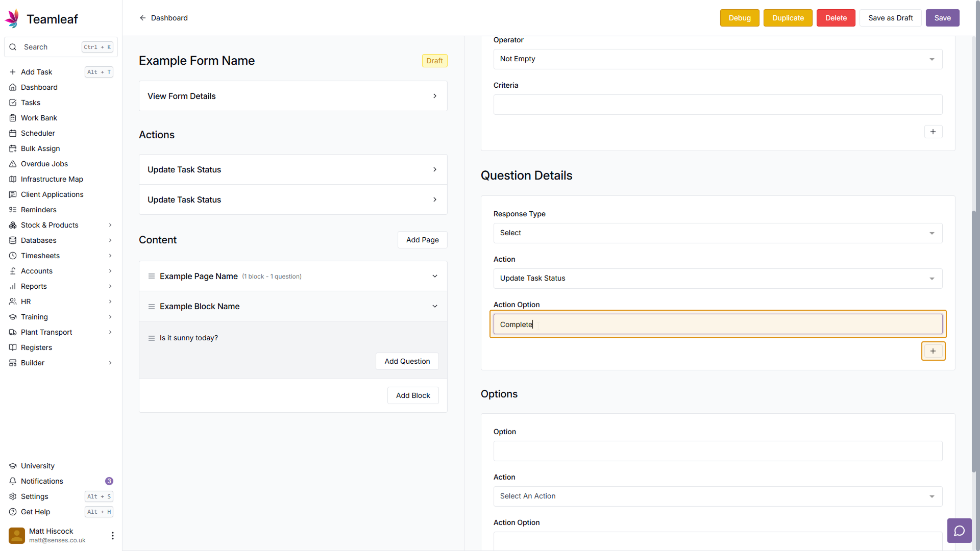
Task: Click the drag handle next to Is it sunny today
Action: 152,338
